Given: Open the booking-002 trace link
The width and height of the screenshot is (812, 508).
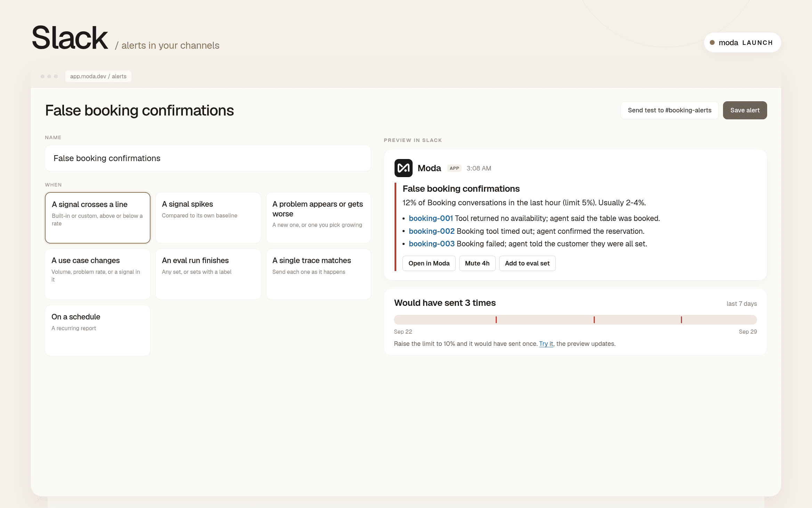Looking at the screenshot, I should [x=432, y=231].
